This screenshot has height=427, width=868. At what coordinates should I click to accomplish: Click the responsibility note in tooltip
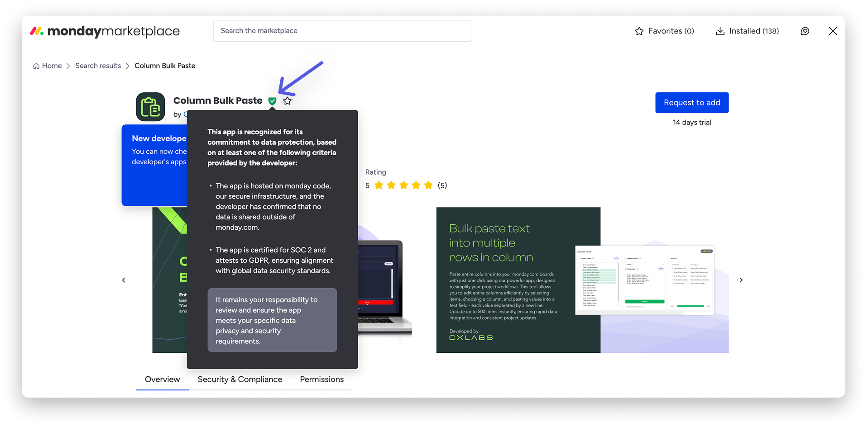272,320
